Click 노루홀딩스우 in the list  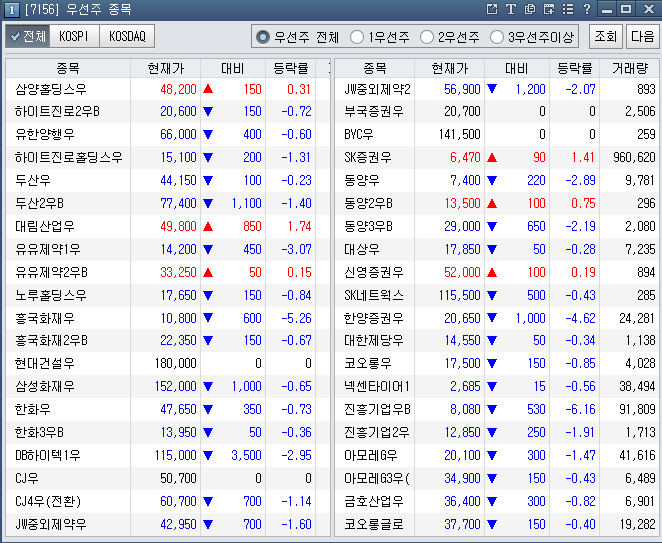(x=51, y=295)
